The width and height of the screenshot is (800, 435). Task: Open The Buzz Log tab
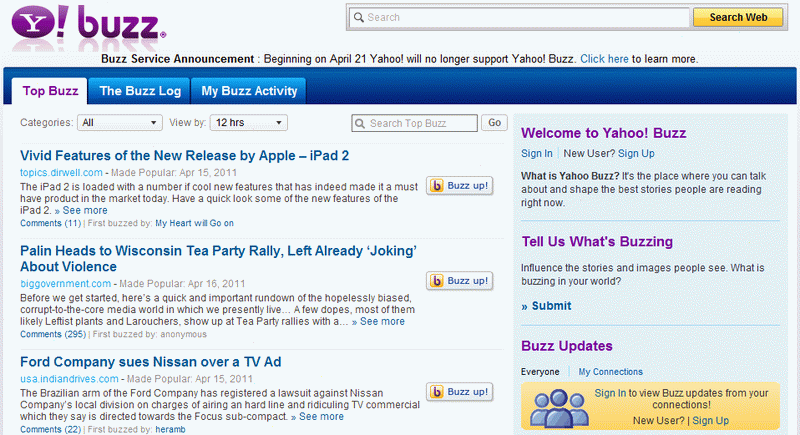click(140, 91)
